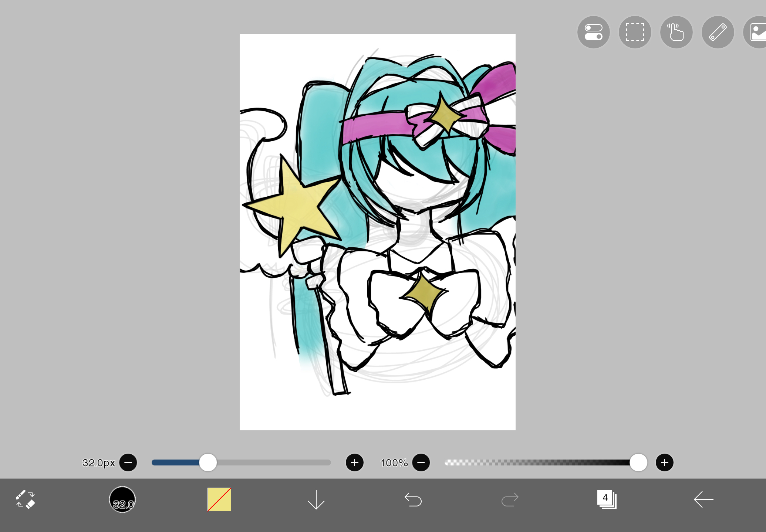Open the yellow color swatch

(x=219, y=499)
